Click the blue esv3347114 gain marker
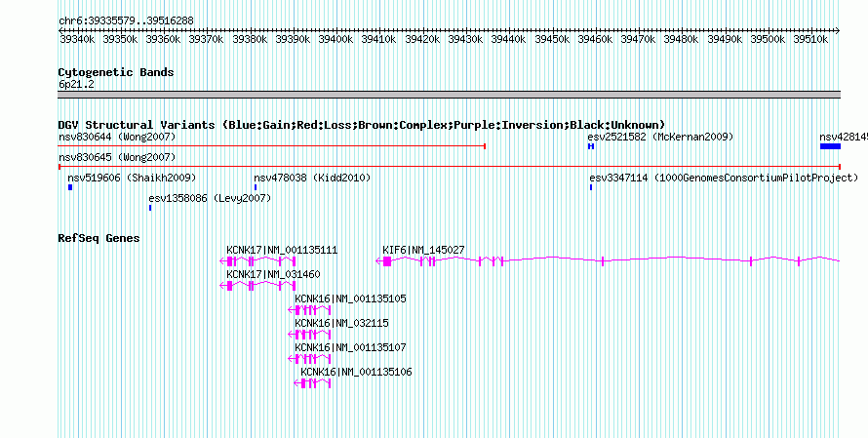This screenshot has width=868, height=438. (x=591, y=187)
